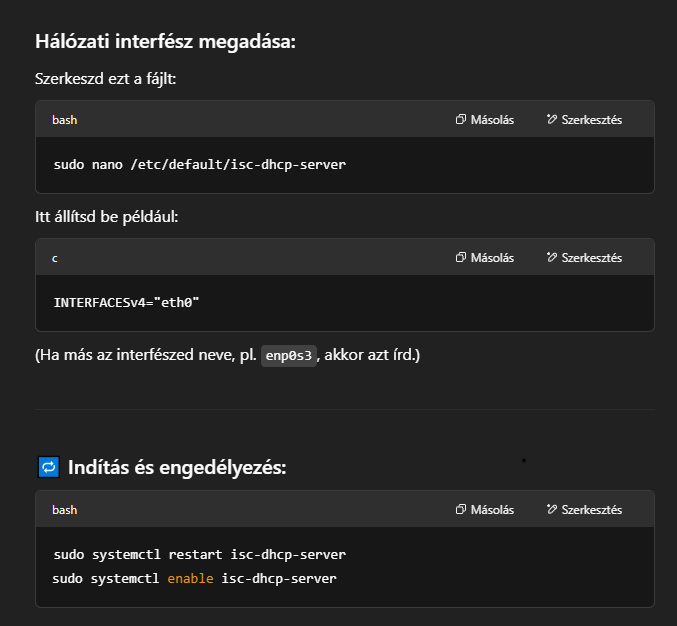Edit the INTERFACESv4 code block
The height and width of the screenshot is (626, 677).
click(585, 258)
